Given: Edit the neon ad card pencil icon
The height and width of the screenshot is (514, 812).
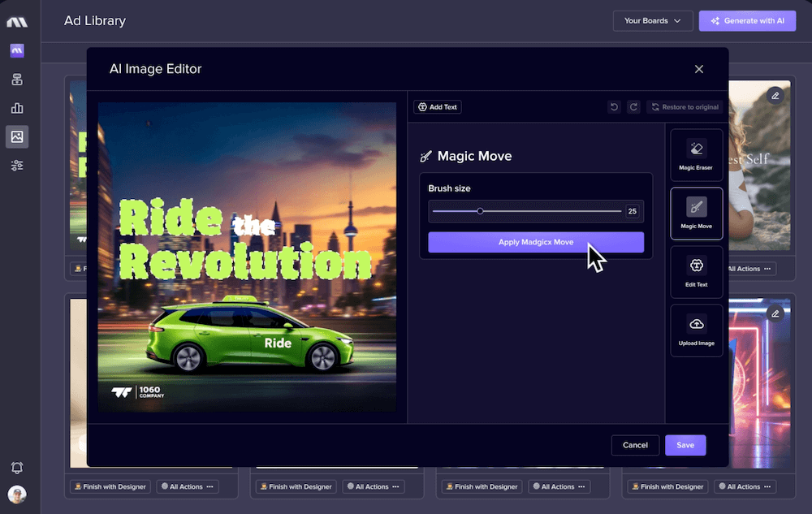Looking at the screenshot, I should click(775, 313).
